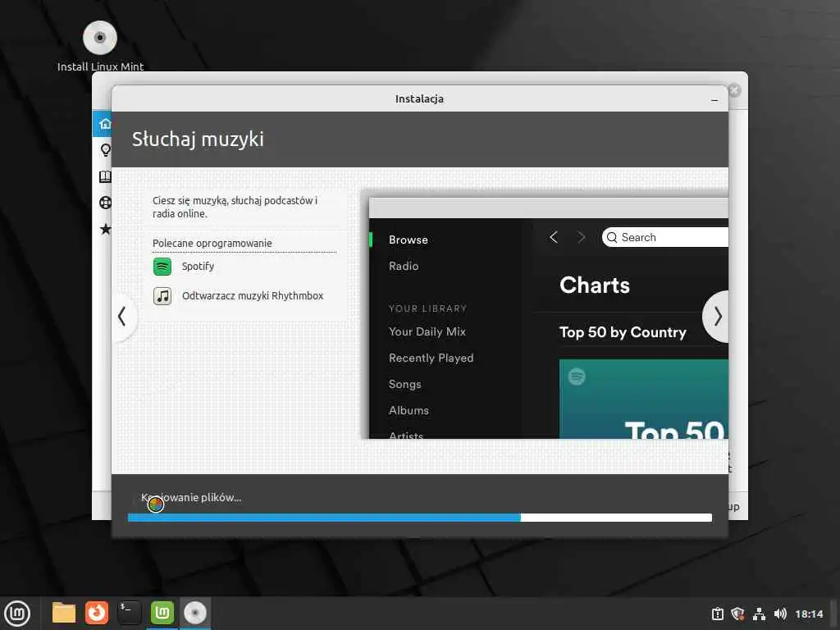Select the lightbulb icon in Welcome sidebar
Viewport: 840px width, 630px height.
pyautogui.click(x=106, y=150)
